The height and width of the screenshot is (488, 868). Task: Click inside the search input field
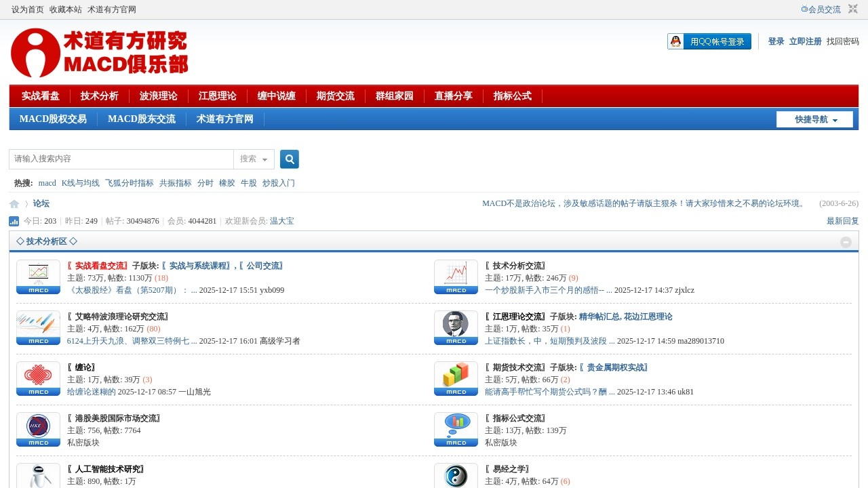tap(122, 159)
